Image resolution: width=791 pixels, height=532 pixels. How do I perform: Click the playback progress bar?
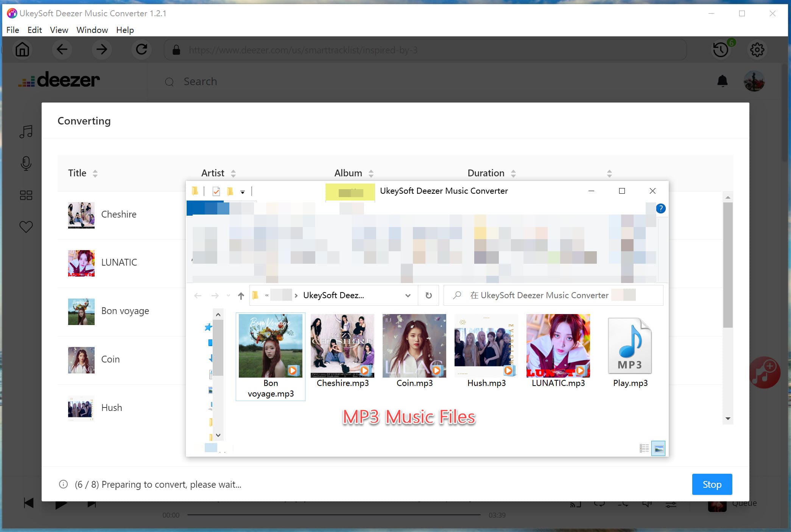[334, 515]
